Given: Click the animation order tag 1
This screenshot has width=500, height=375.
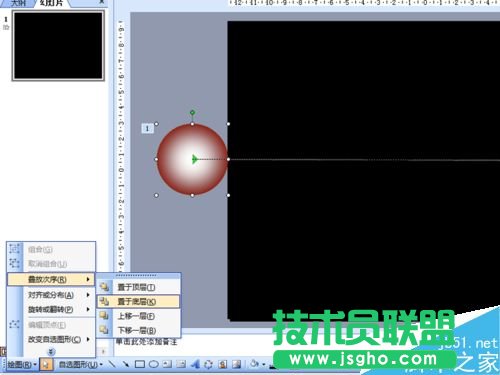Looking at the screenshot, I should 147,128.
